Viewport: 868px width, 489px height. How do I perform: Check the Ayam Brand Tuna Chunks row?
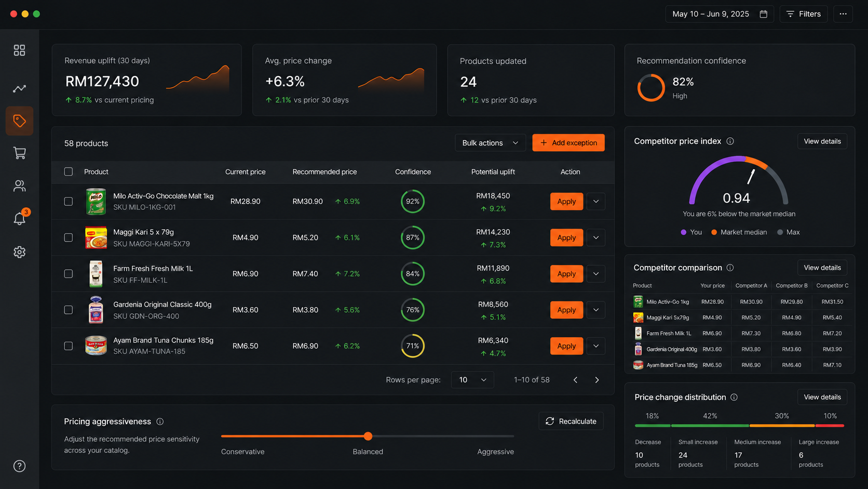pos(69,346)
